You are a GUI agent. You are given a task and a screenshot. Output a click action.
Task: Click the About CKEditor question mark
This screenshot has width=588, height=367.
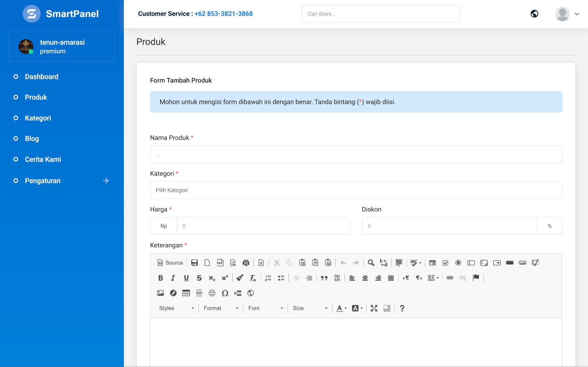coord(402,308)
